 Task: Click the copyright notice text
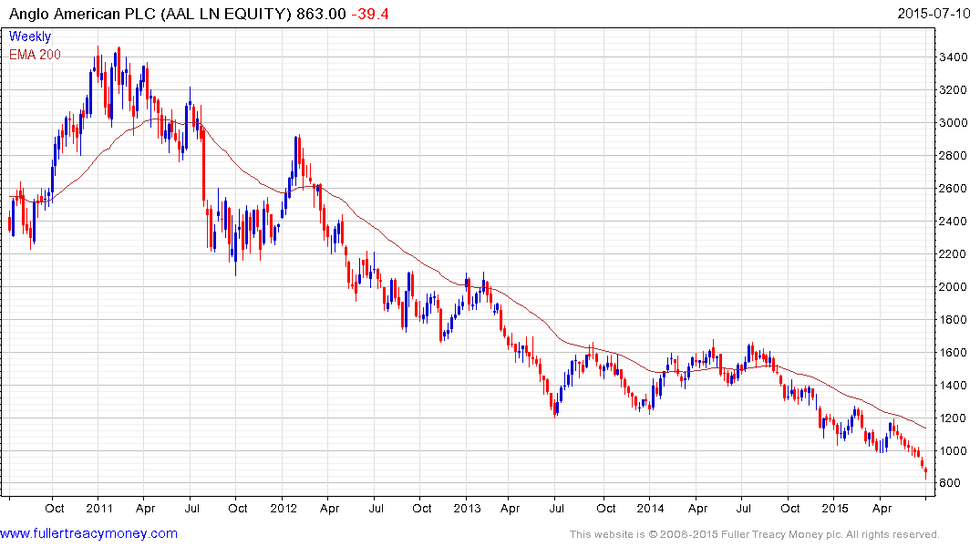(755, 534)
